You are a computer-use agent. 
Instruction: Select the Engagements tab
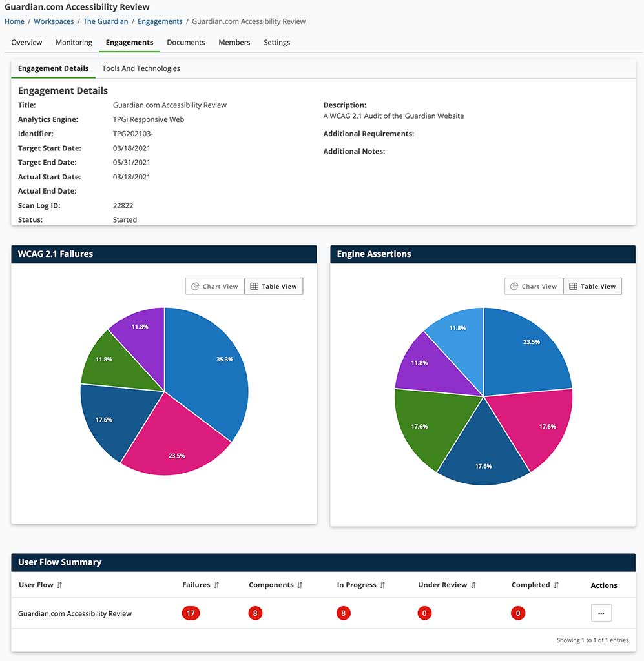(x=129, y=42)
